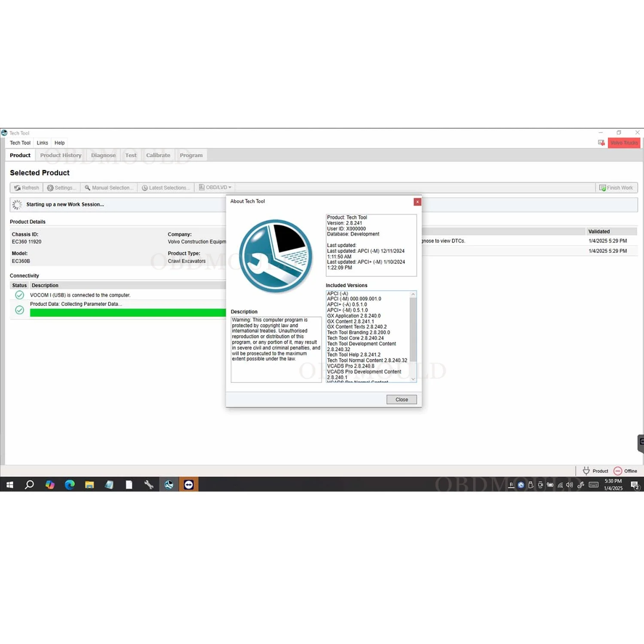Click the wrench tool icon on taskbar
The width and height of the screenshot is (644, 644).
coord(149,485)
